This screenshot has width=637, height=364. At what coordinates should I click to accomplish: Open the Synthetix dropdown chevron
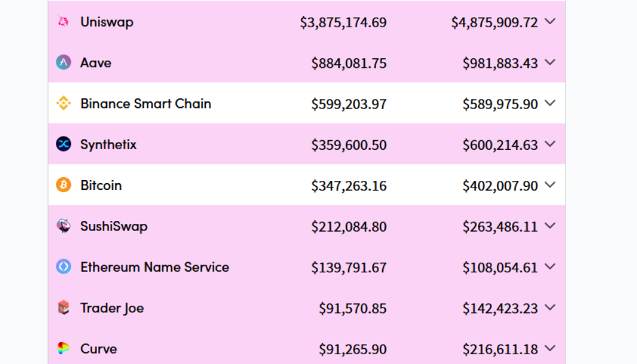[550, 144]
